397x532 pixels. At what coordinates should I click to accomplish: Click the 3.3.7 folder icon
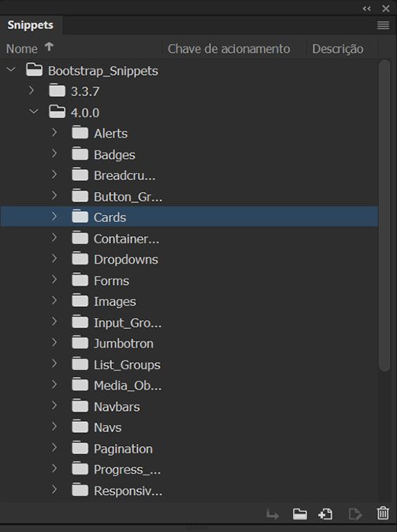coord(57,91)
